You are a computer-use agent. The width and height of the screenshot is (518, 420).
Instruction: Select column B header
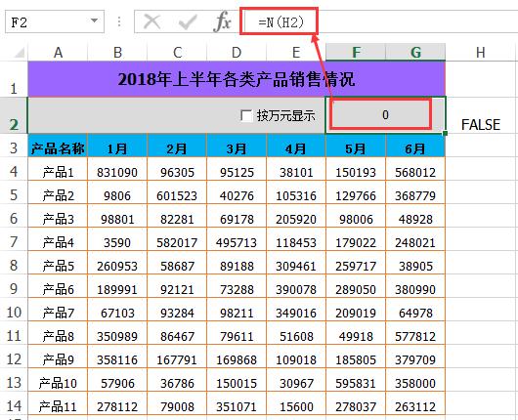117,52
